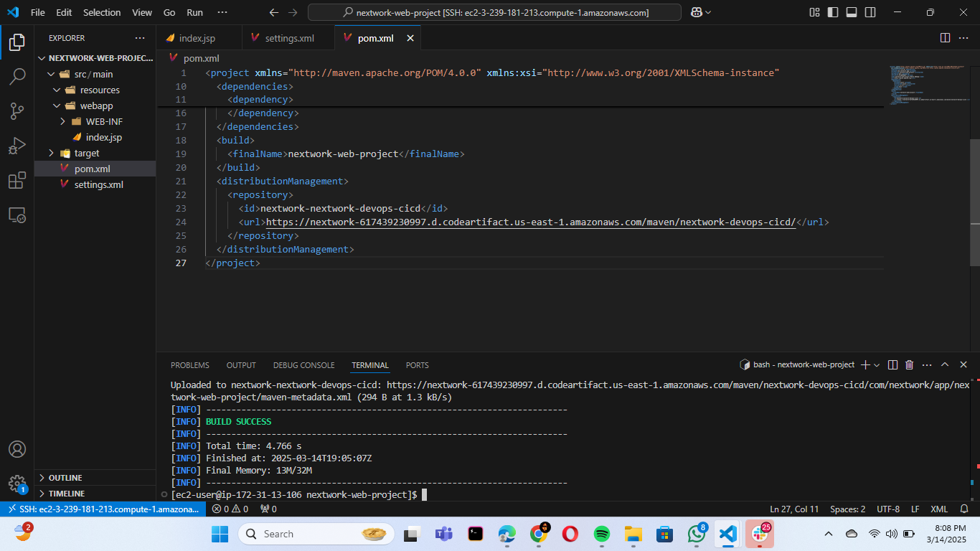Open the Run menu
Viewport: 980px width, 551px height.
point(194,12)
